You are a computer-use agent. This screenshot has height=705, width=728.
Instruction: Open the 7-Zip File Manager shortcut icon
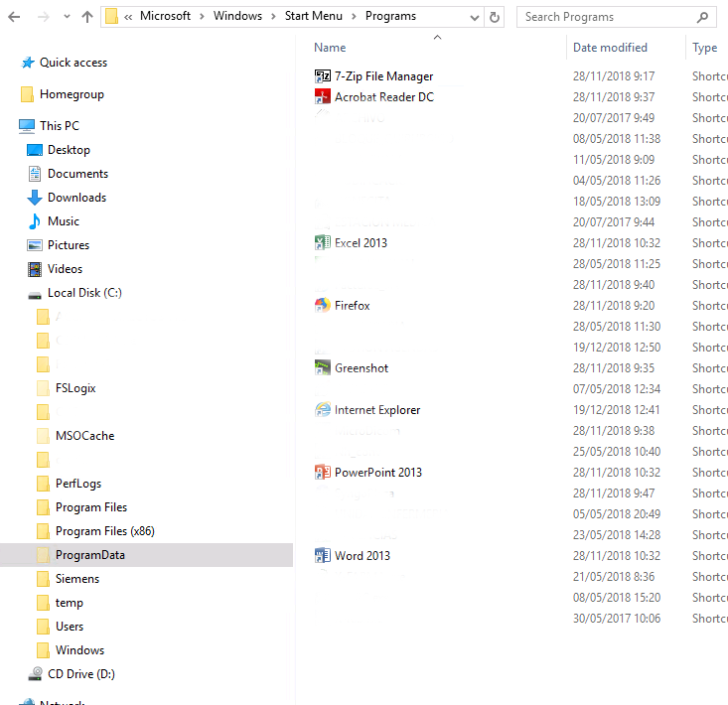click(x=323, y=76)
